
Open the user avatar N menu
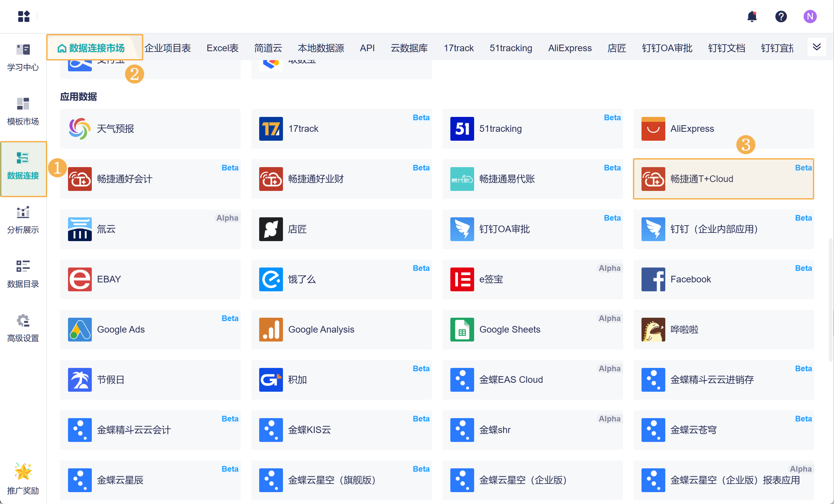pos(810,16)
